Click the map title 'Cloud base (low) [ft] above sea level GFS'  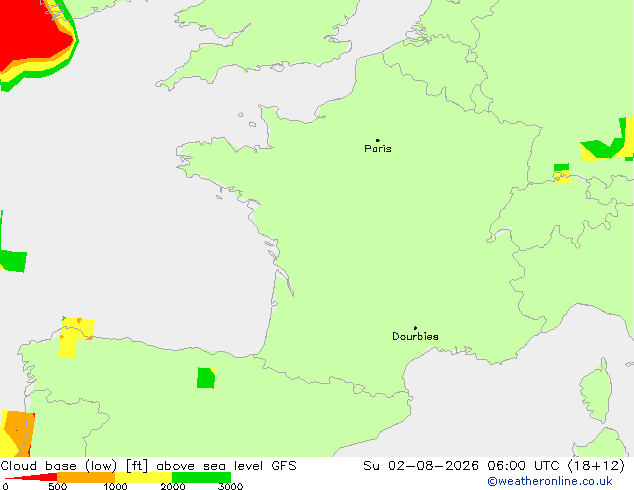[148, 466]
